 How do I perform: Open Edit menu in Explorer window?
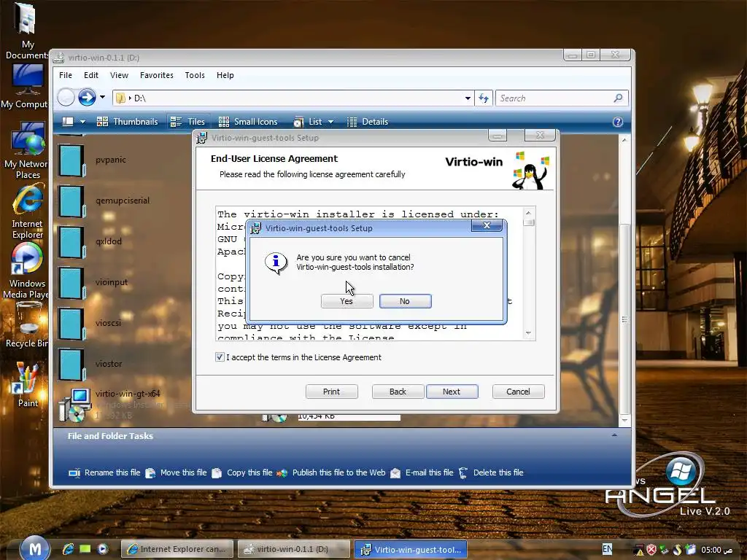[91, 75]
